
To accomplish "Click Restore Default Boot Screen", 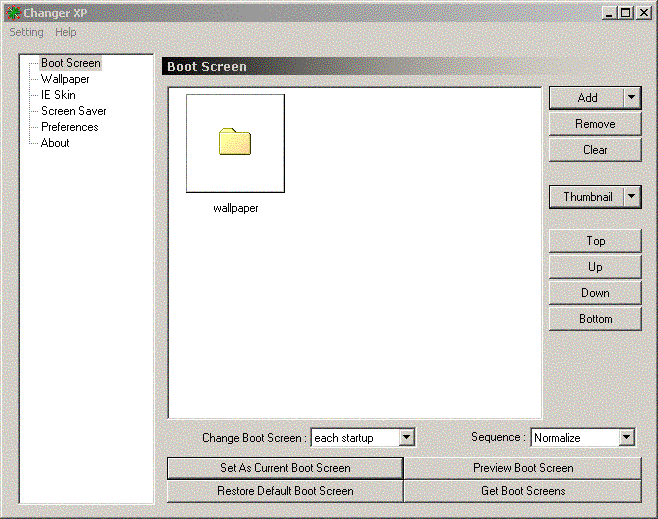I will click(285, 491).
